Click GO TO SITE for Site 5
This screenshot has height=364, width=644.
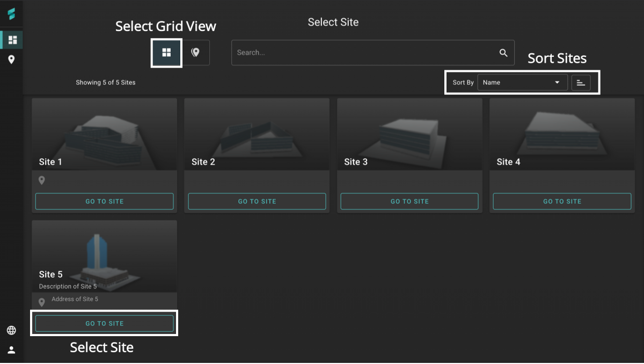click(x=104, y=323)
